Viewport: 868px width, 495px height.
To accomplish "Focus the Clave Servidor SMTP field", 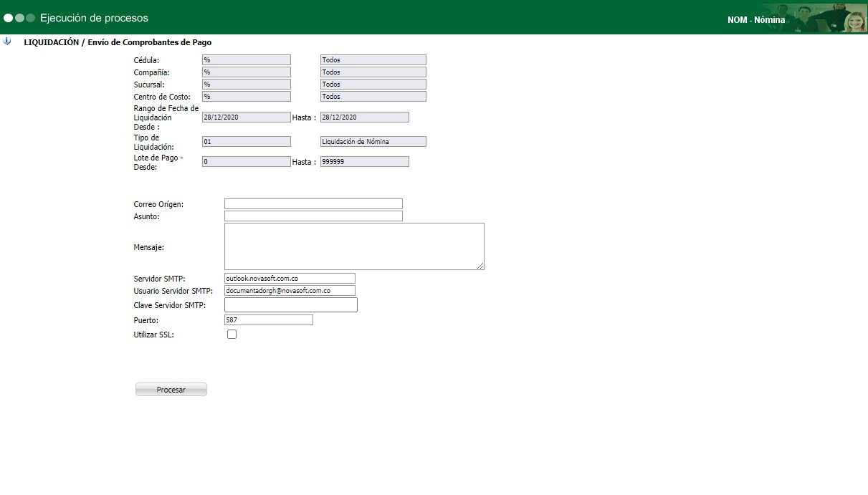I will coord(291,305).
